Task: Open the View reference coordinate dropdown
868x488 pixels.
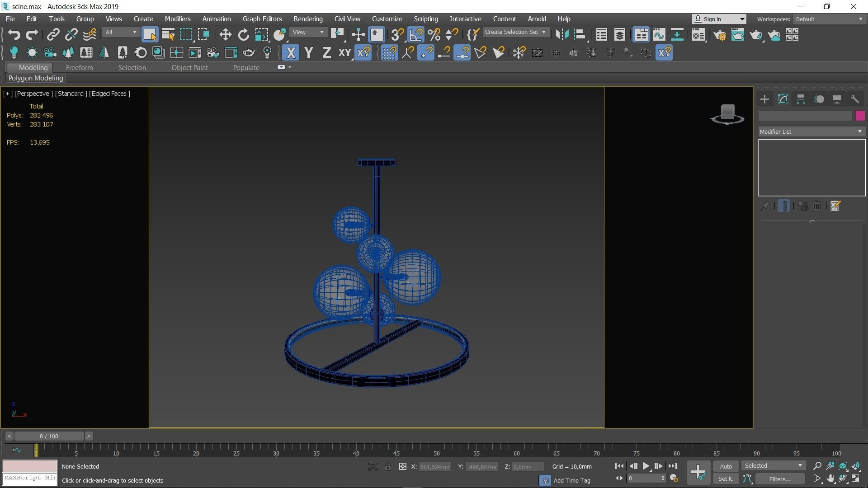Action: pyautogui.click(x=308, y=33)
